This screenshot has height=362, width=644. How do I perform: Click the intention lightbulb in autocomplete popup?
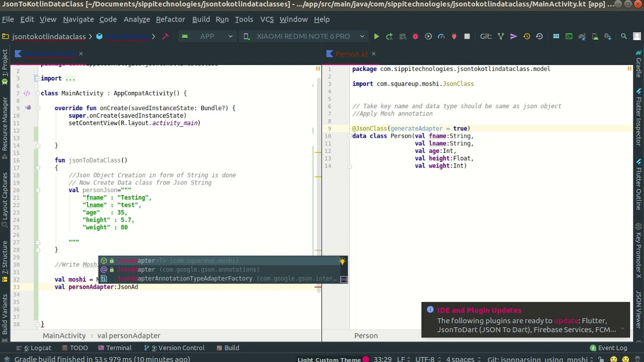coord(342,261)
